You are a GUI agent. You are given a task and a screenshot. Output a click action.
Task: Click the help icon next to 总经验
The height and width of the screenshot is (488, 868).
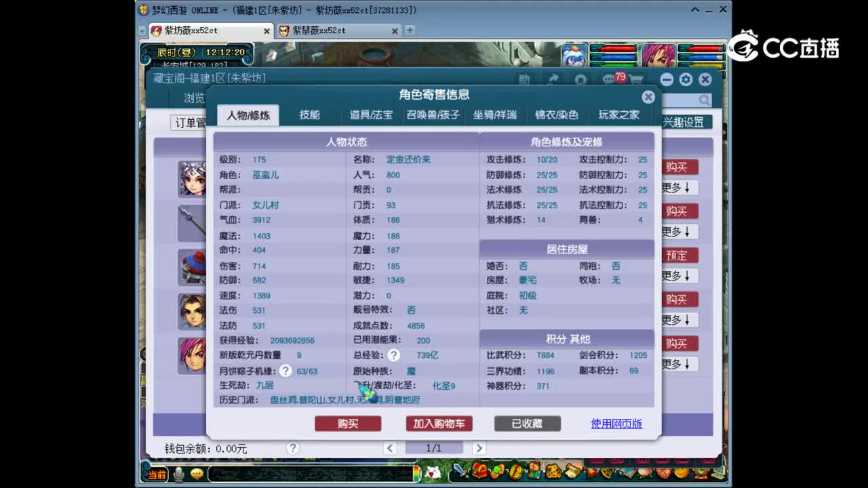point(394,355)
